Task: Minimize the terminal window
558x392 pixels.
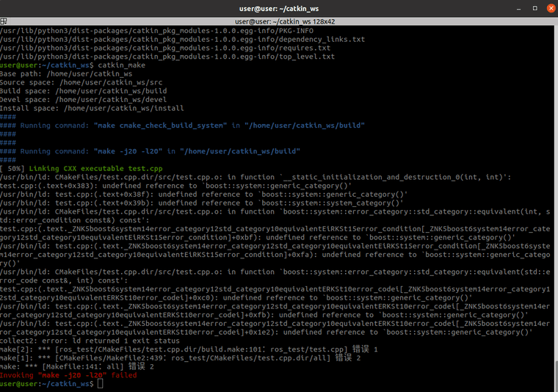Action: click(518, 9)
